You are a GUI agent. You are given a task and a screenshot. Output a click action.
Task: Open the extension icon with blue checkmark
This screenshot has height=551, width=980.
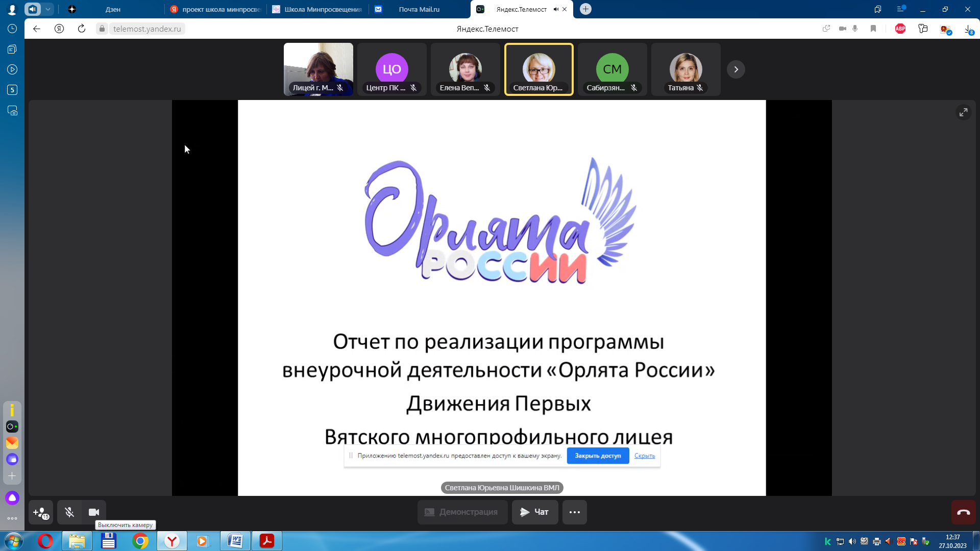(x=946, y=29)
